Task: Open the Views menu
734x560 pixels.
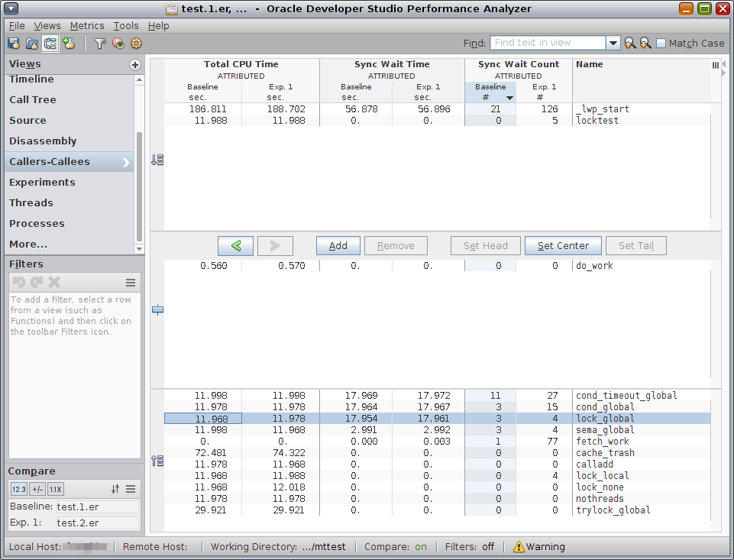Action: pyautogui.click(x=47, y=26)
